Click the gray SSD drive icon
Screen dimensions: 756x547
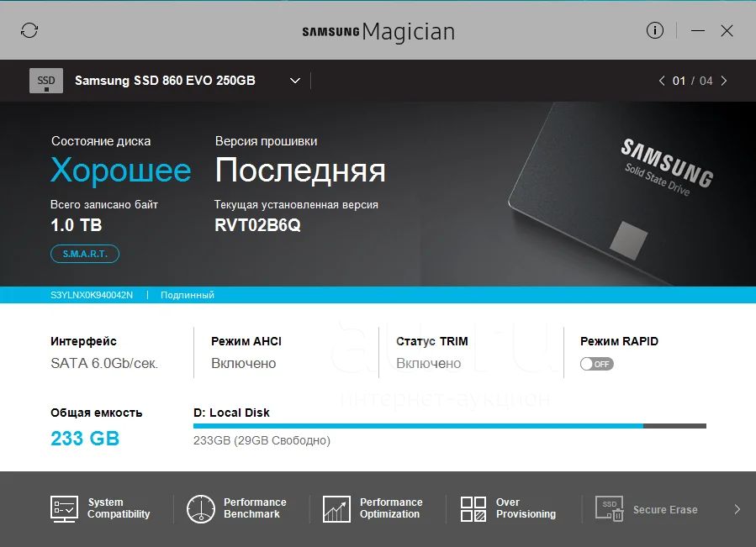(46, 81)
